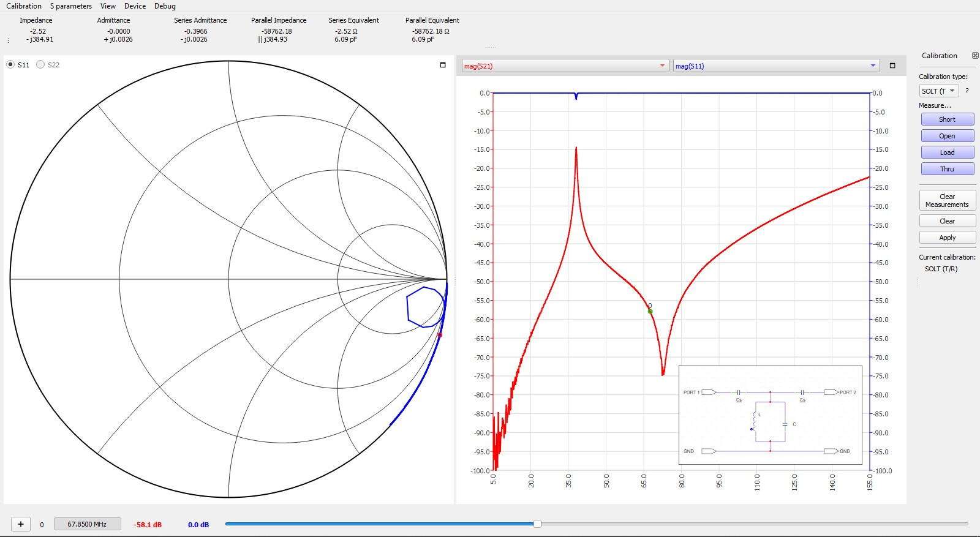
Task: Open the Debug menu
Action: point(165,6)
